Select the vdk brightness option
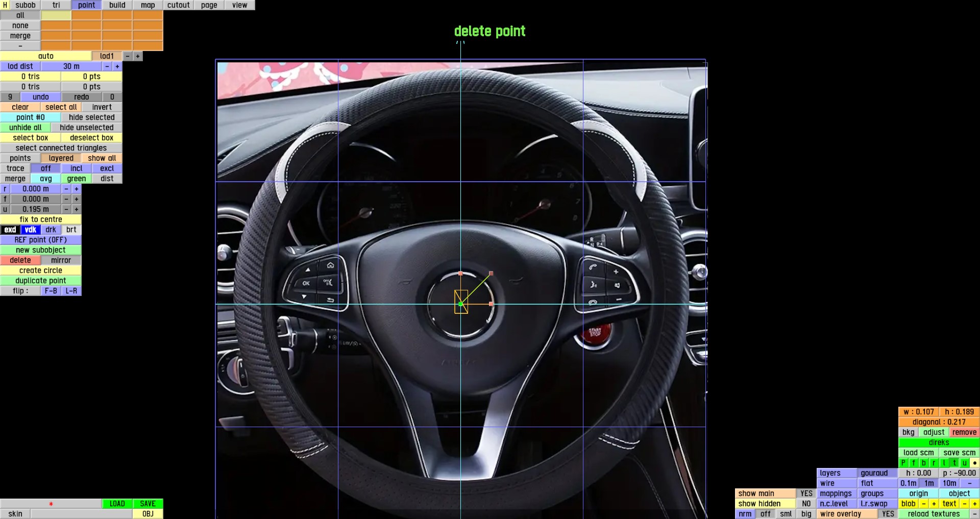This screenshot has width=980, height=519. click(x=31, y=230)
